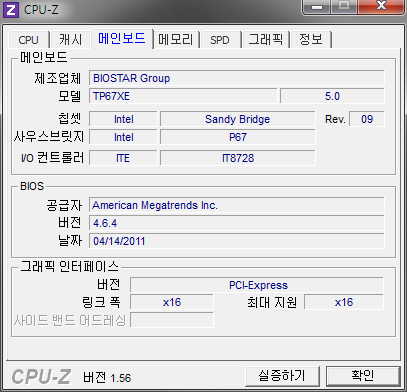Go to the 그래픽 tab

(x=266, y=40)
